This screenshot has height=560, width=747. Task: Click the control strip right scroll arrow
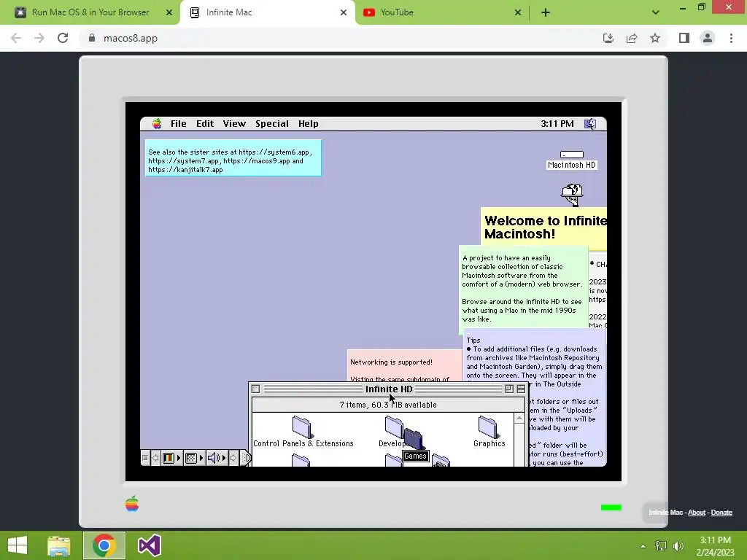click(x=233, y=458)
